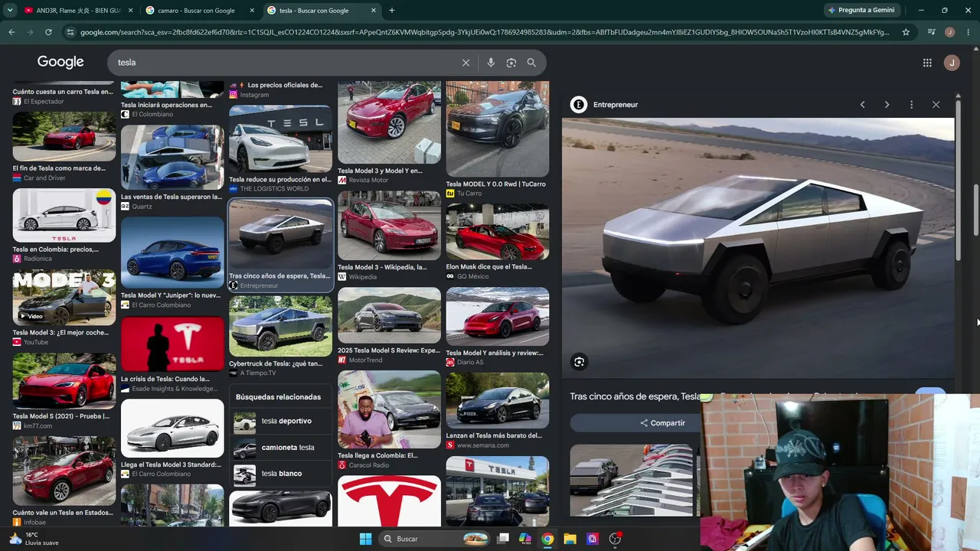Open 'Elon Musk dice que el Tesla...' result
This screenshot has height=551, width=980.
click(x=498, y=232)
